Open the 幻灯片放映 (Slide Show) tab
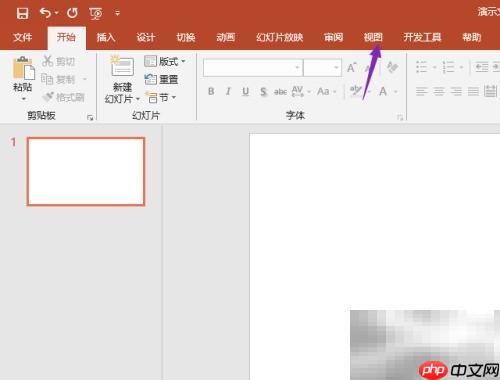 coord(279,37)
